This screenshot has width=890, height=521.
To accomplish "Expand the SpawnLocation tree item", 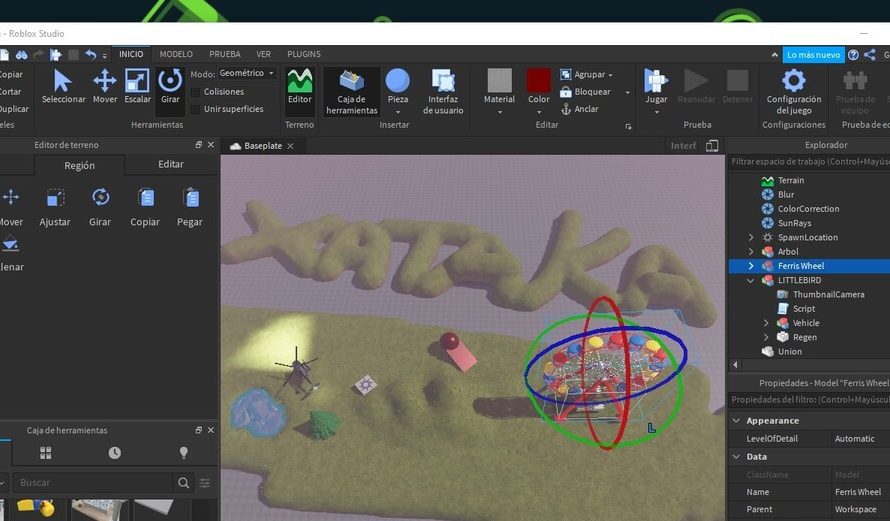I will pos(751,237).
